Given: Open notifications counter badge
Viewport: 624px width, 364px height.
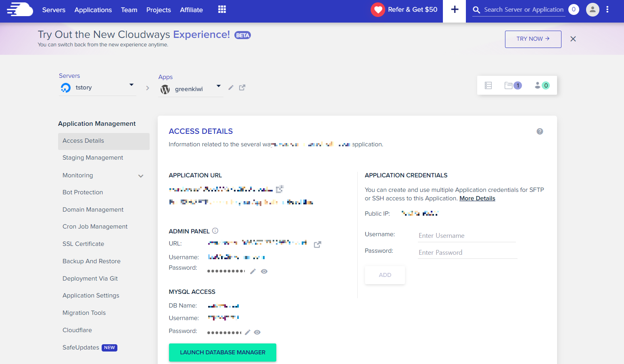Looking at the screenshot, I should (574, 9).
